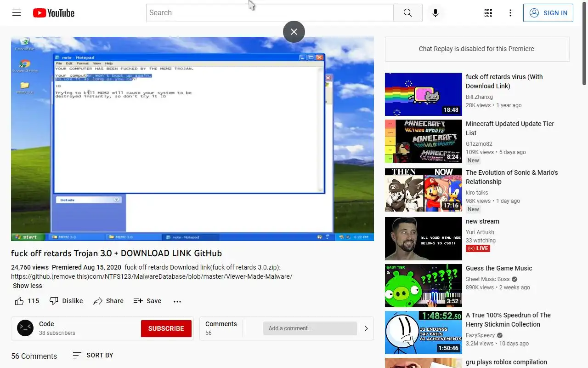Go to the YouTube home logo

click(54, 13)
